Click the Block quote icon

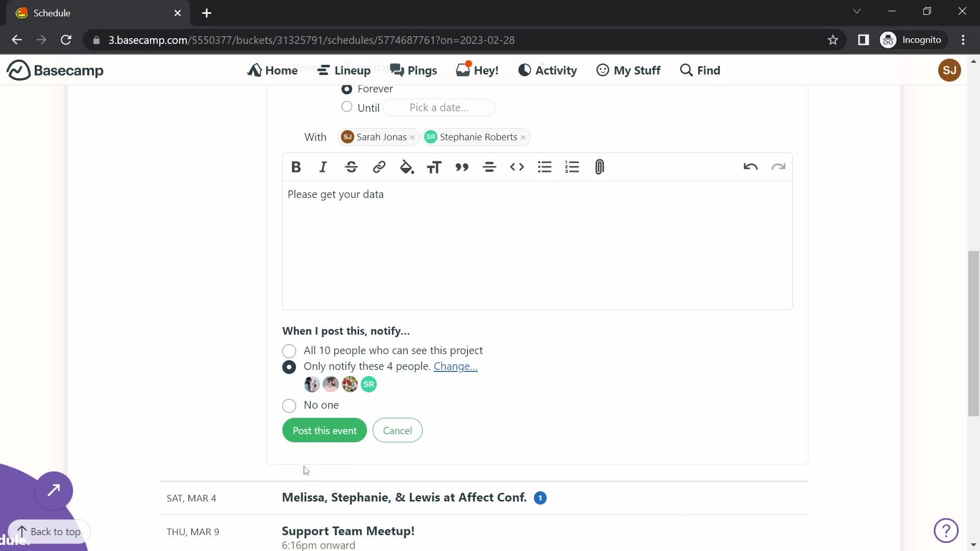click(x=463, y=167)
